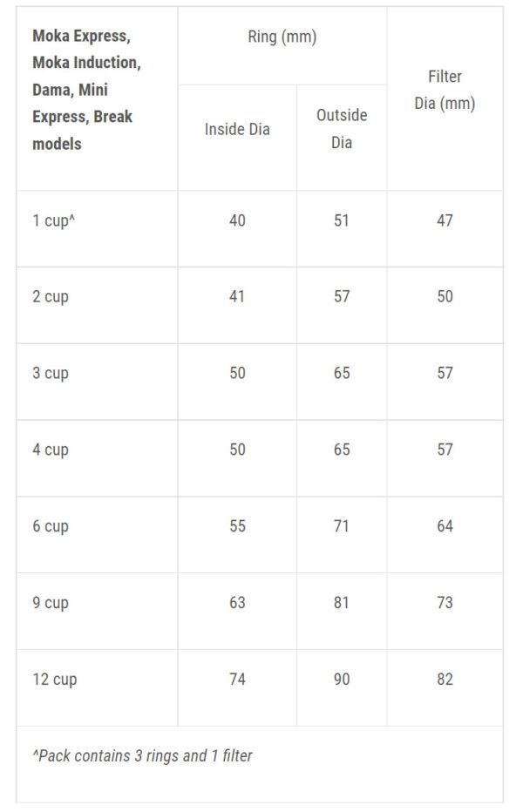Image resolution: width=523 pixels, height=812 pixels.
Task: Select the 12 cup filter diameter value 82
Action: (445, 680)
